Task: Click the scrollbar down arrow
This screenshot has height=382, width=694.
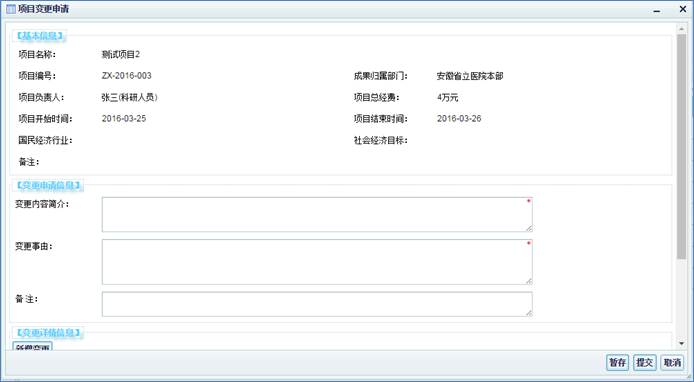Action: point(681,343)
